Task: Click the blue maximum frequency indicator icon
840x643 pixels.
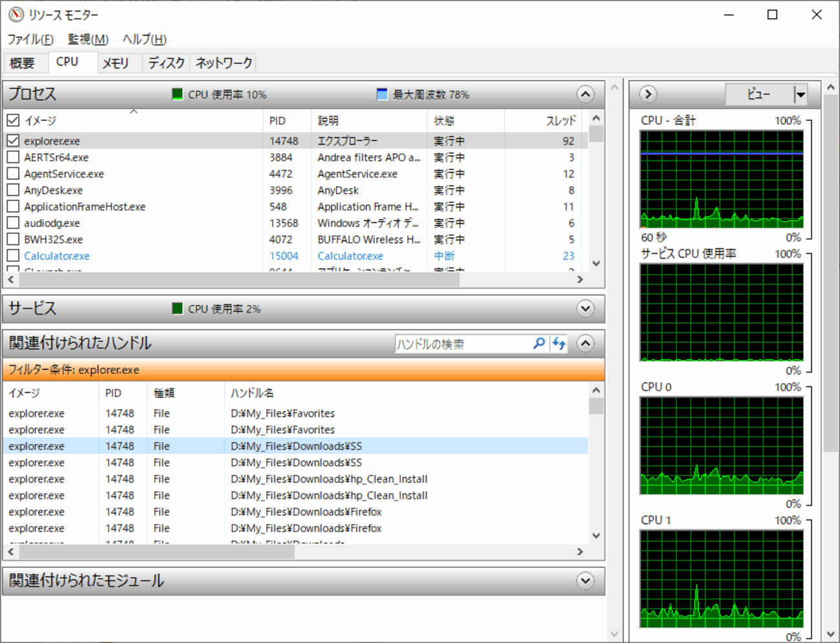Action: pos(382,94)
